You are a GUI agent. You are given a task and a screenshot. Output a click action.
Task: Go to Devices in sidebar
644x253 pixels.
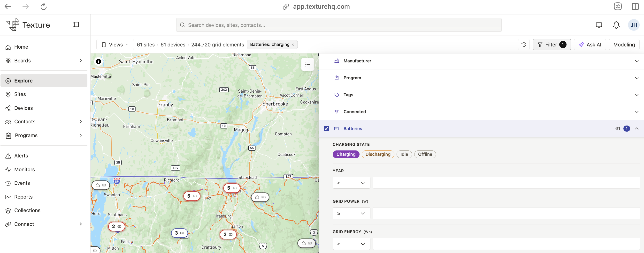click(x=23, y=108)
